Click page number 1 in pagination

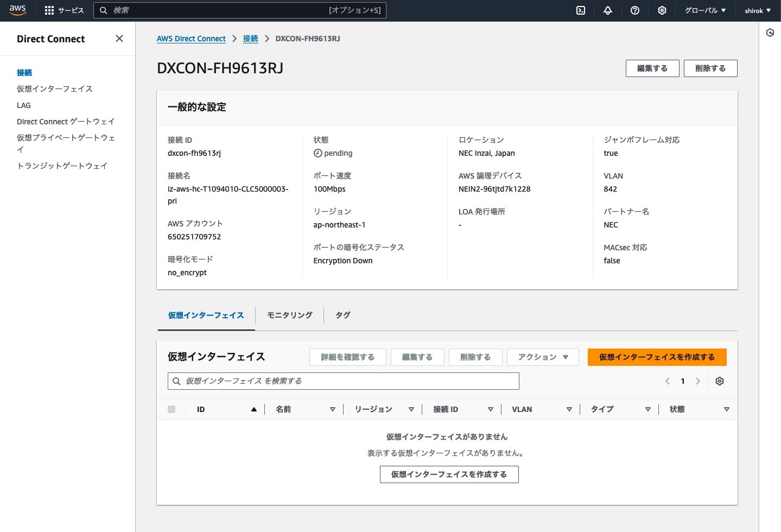click(x=683, y=381)
